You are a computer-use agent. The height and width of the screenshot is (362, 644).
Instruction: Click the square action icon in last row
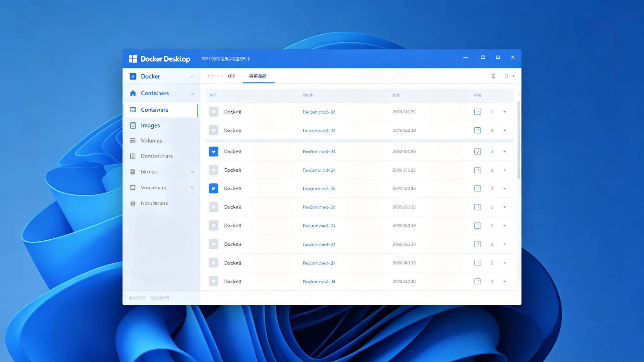pos(478,282)
